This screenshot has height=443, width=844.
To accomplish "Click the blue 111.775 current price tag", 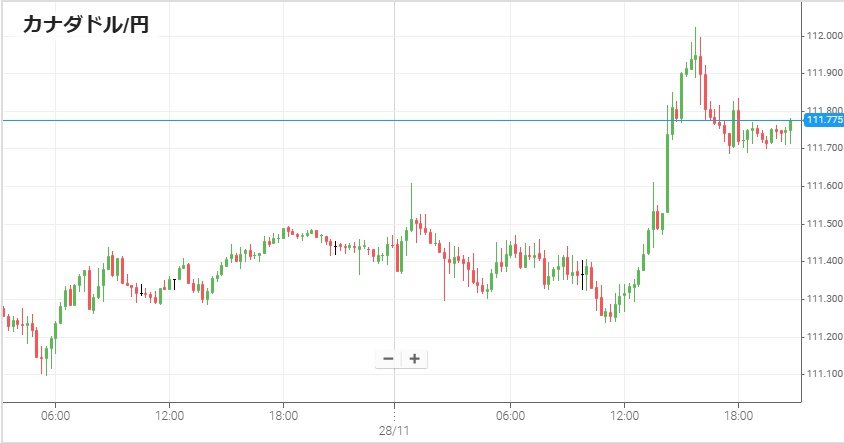I will click(x=823, y=121).
